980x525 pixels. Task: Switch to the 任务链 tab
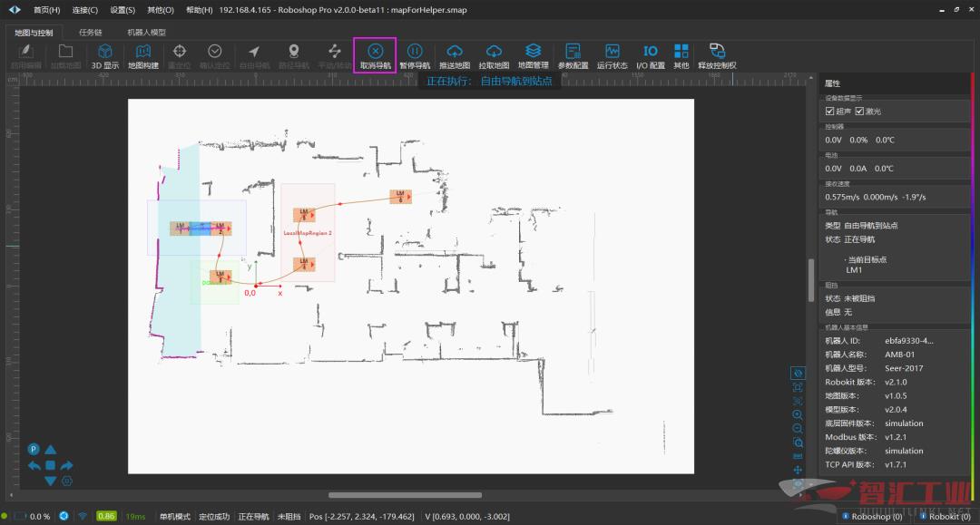[x=91, y=32]
